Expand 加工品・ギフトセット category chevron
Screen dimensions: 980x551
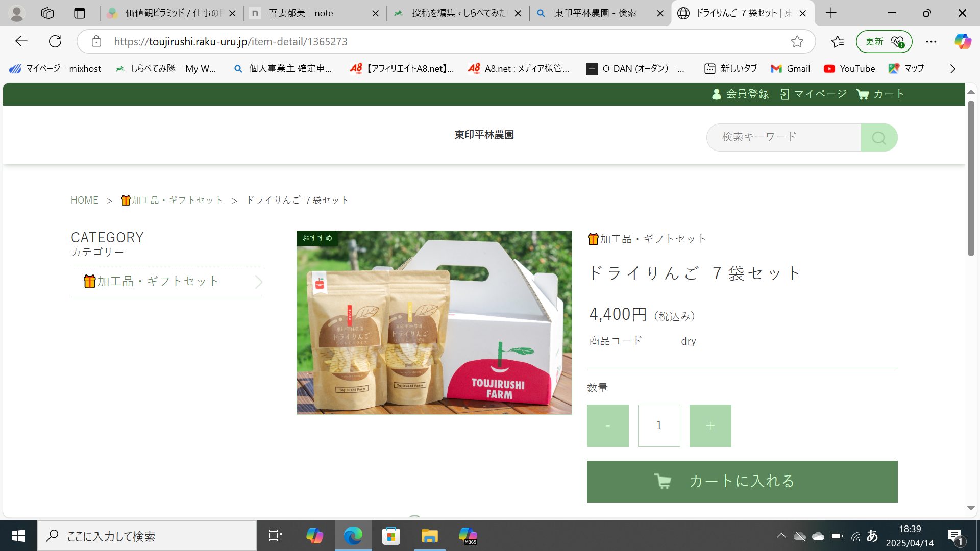pos(259,282)
